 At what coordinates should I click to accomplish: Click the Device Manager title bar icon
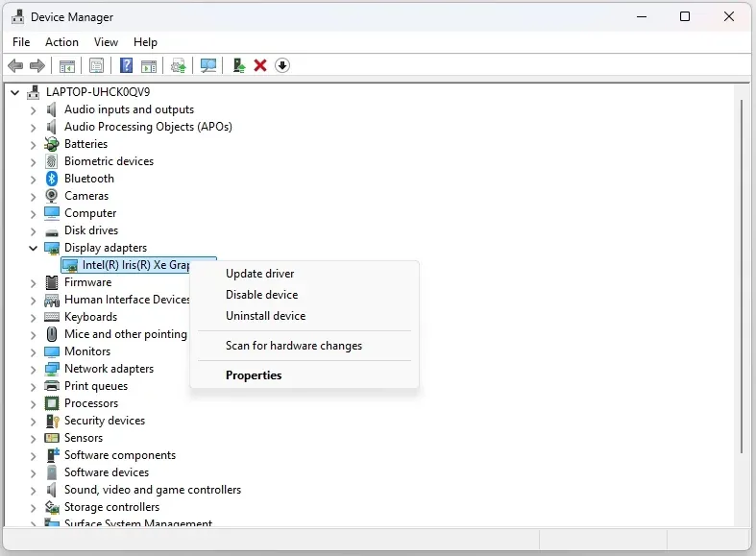pyautogui.click(x=18, y=17)
